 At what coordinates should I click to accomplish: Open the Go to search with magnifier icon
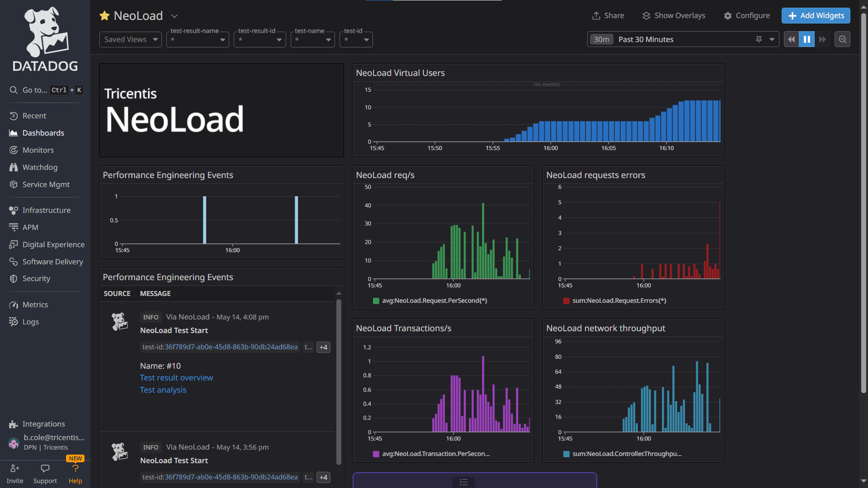coord(13,90)
